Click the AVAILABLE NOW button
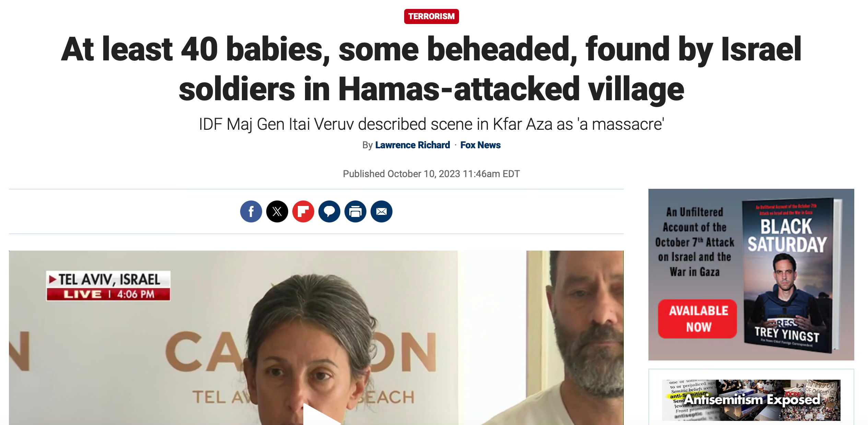The width and height of the screenshot is (868, 425). [x=697, y=319]
